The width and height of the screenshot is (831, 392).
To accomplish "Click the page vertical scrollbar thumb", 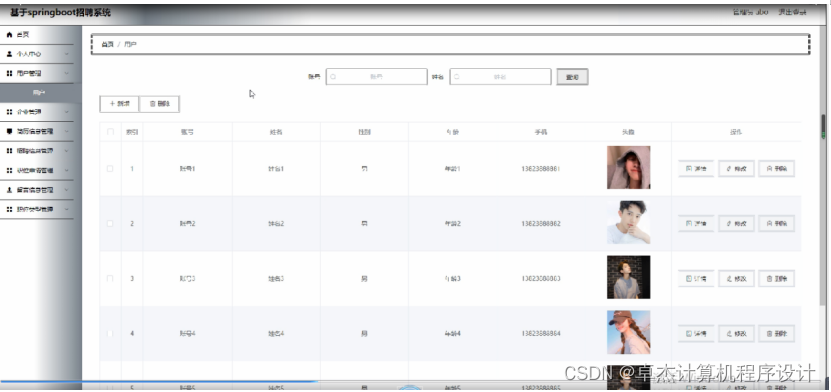I will [823, 127].
